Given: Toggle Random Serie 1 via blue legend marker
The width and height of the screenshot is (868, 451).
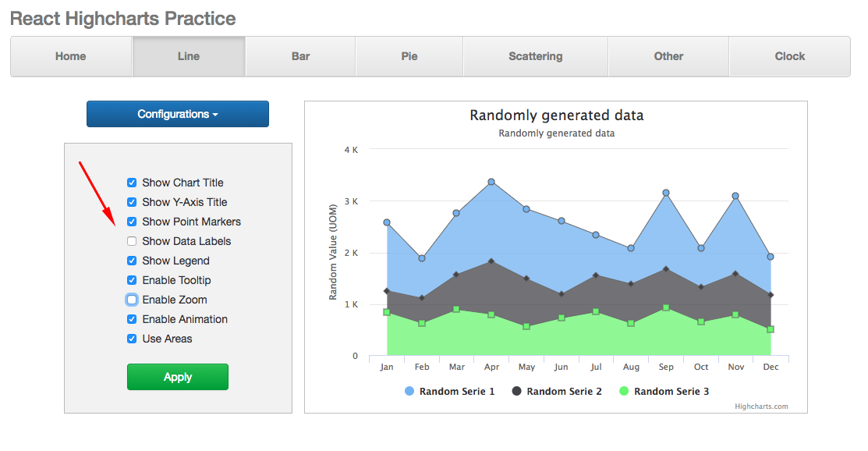Looking at the screenshot, I should (409, 391).
